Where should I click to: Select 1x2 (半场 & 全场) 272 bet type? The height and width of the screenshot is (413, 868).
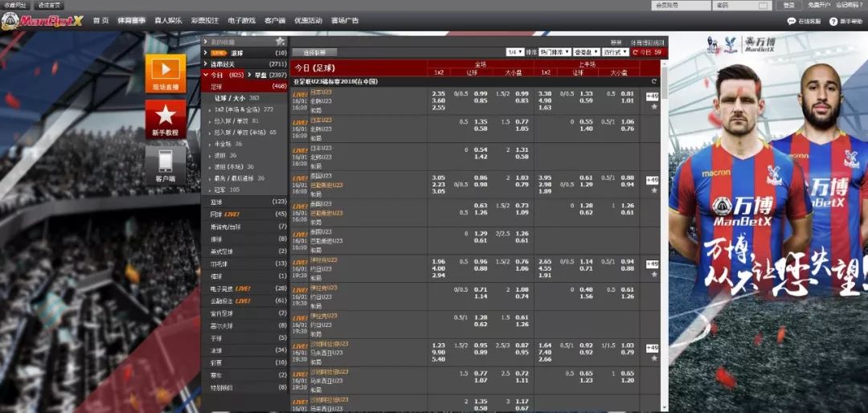pyautogui.click(x=244, y=109)
